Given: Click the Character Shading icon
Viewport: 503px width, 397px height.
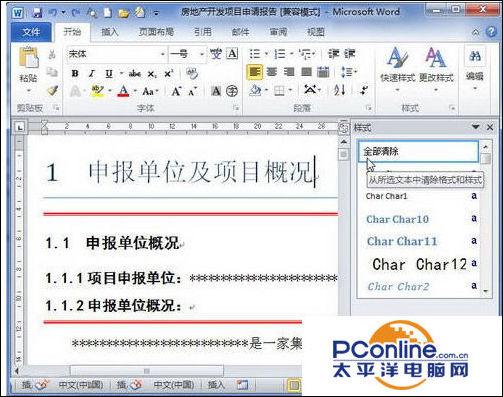Looking at the screenshot, I should 216,91.
